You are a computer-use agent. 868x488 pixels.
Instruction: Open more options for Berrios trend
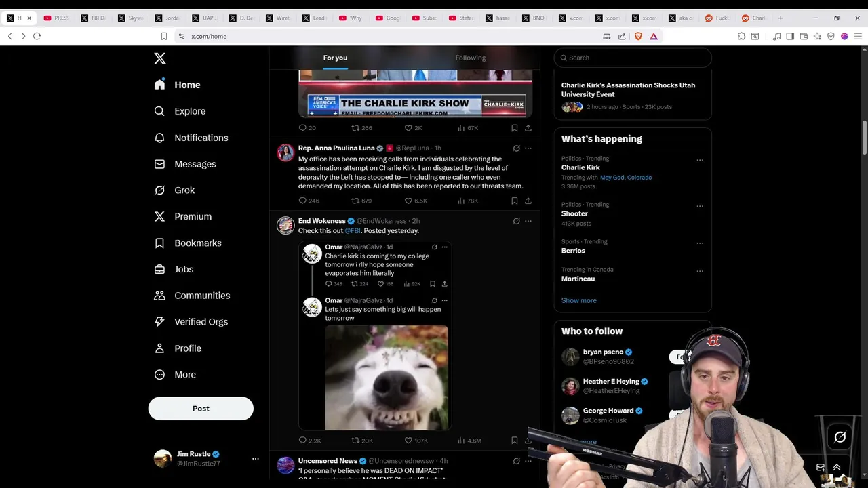[700, 244]
